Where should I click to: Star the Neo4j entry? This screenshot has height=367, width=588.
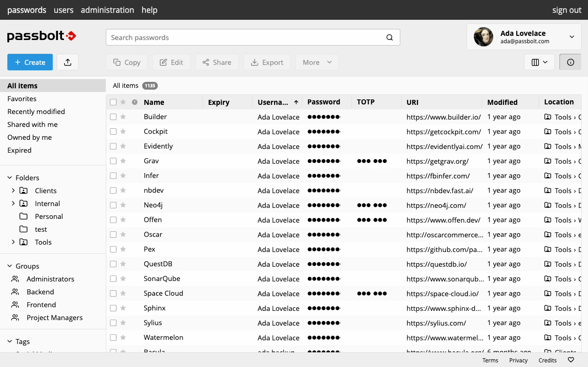click(123, 205)
